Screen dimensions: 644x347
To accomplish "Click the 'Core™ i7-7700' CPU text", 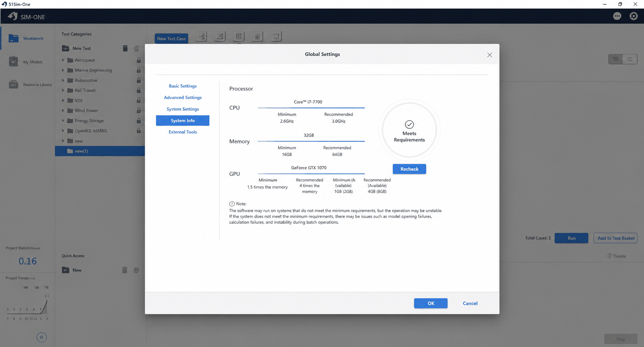I will point(308,102).
